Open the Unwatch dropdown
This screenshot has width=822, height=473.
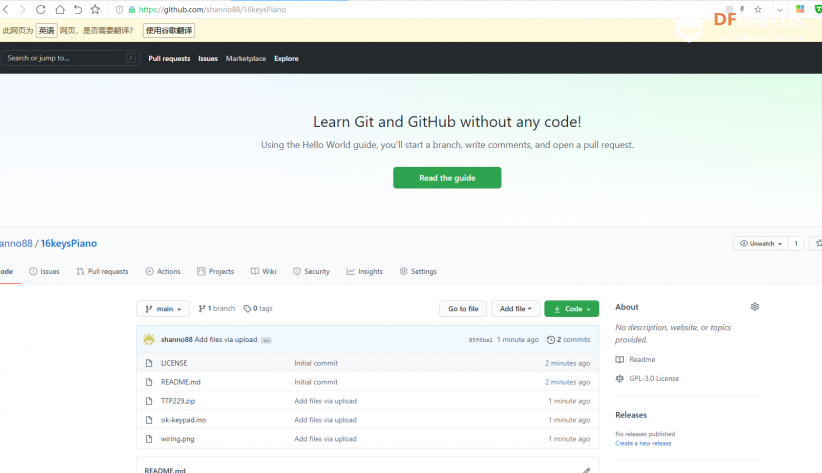point(761,243)
